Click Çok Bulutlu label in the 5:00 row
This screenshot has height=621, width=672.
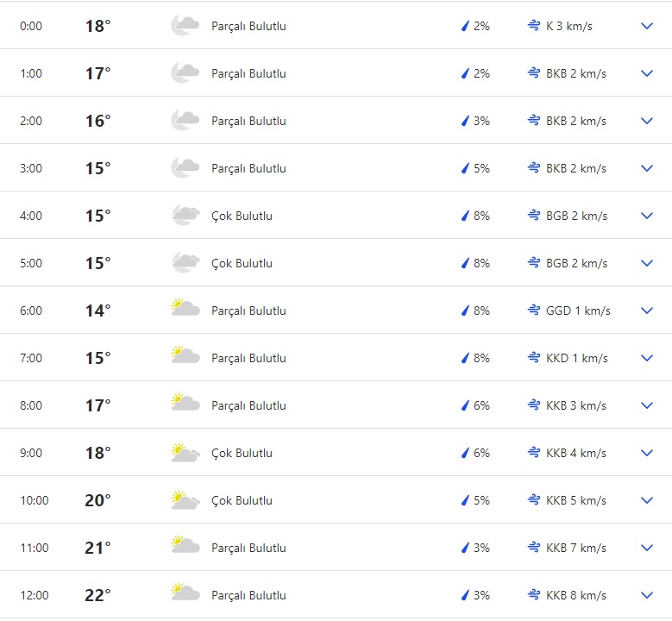pos(242,263)
